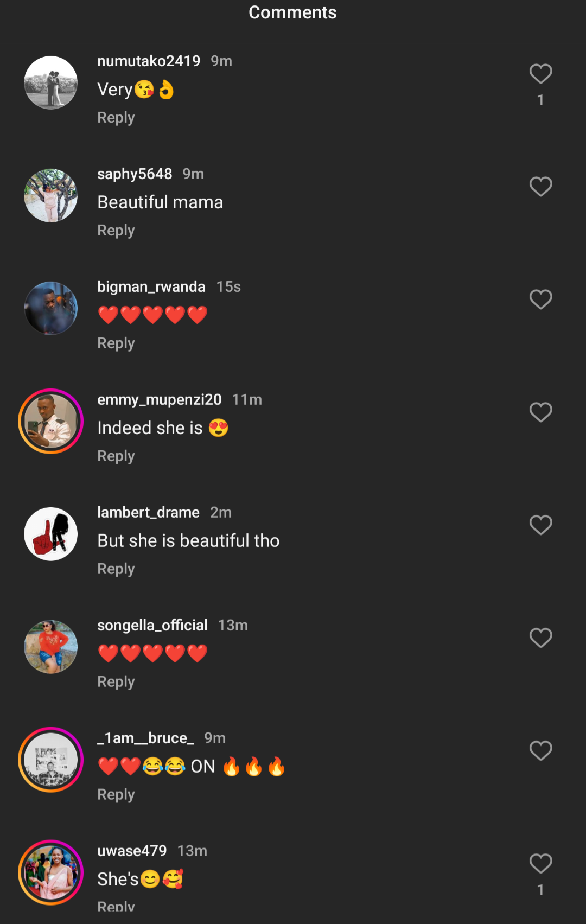Open numutako2419's profile picture
This screenshot has height=924, width=586.
(51, 83)
